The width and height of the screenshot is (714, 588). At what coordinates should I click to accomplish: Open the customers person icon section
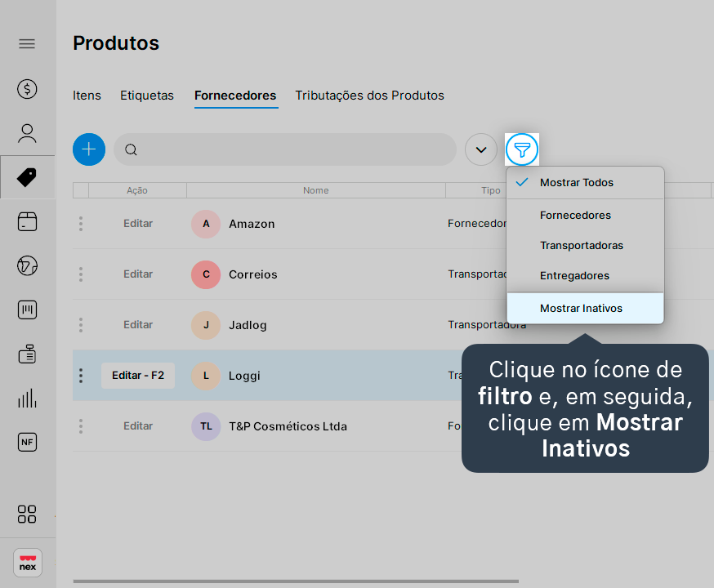[27, 133]
